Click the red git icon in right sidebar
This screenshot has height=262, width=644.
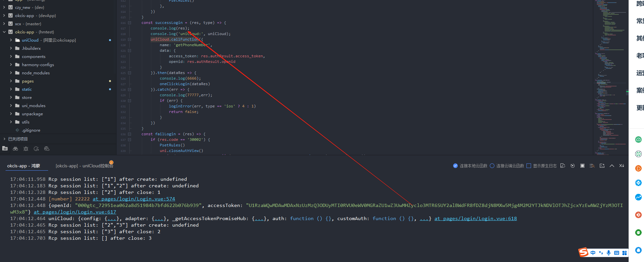click(638, 215)
